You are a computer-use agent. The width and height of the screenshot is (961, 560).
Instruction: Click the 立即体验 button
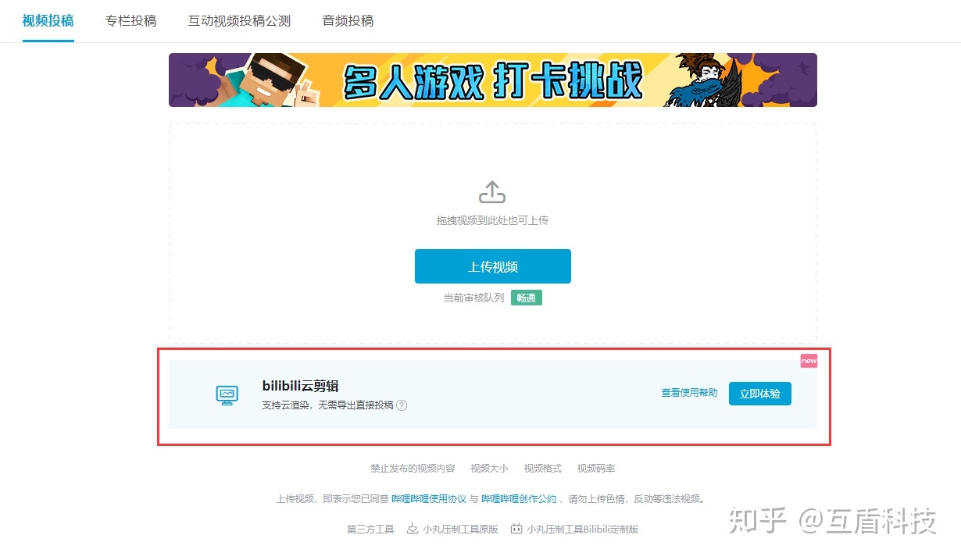[760, 394]
